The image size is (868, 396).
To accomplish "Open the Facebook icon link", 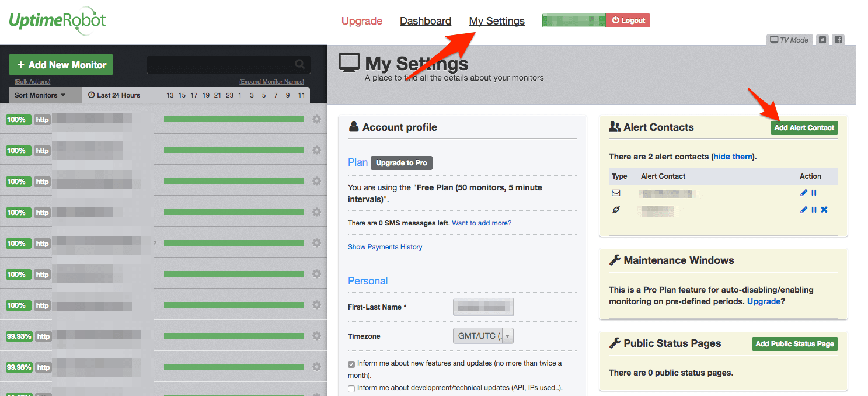I will pos(838,40).
